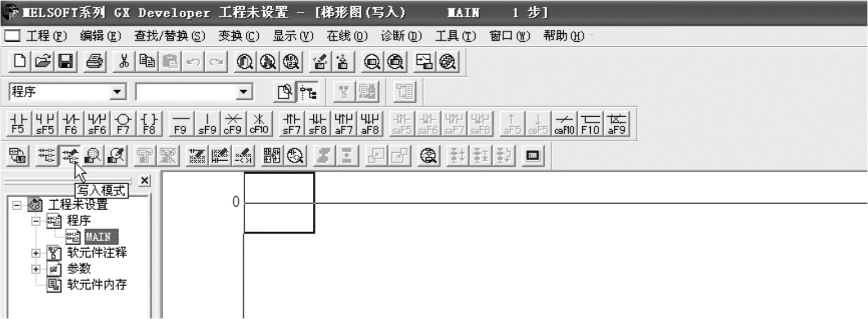
Task: Insert aF7 parallel rising pulse contact
Action: [343, 123]
